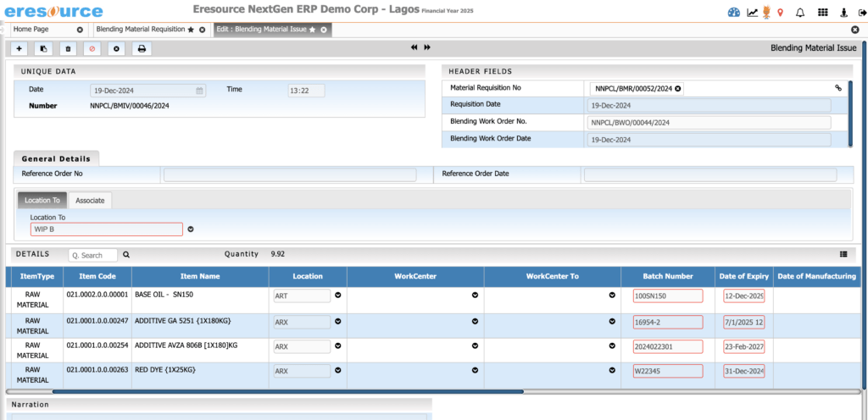This screenshot has height=420, width=868.
Task: Remove the NNPCL/BMR/00052/2024 requisition tag
Action: [678, 88]
